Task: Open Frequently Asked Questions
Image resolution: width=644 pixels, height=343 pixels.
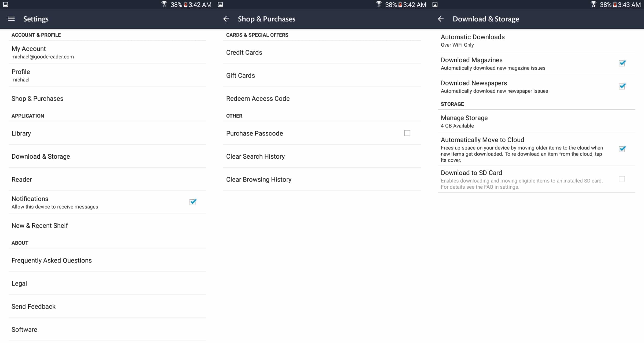Action: 107,260
